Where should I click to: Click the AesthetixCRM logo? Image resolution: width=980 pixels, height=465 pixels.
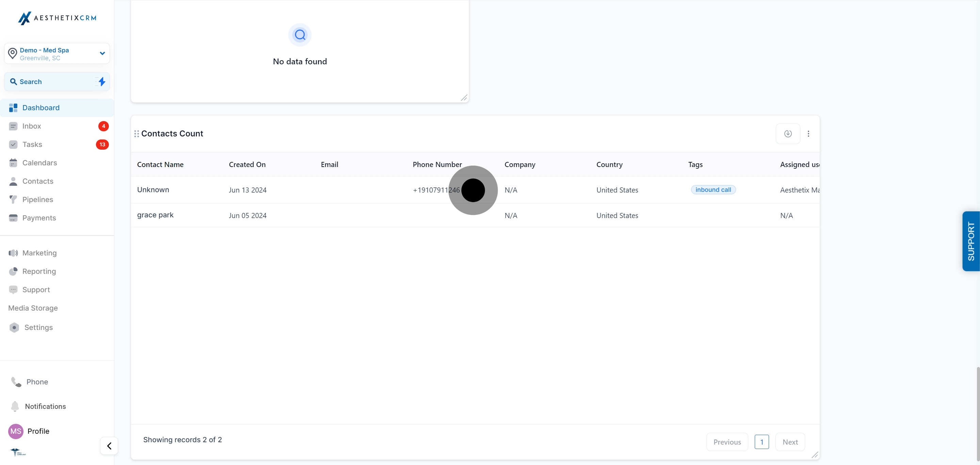pos(57,18)
